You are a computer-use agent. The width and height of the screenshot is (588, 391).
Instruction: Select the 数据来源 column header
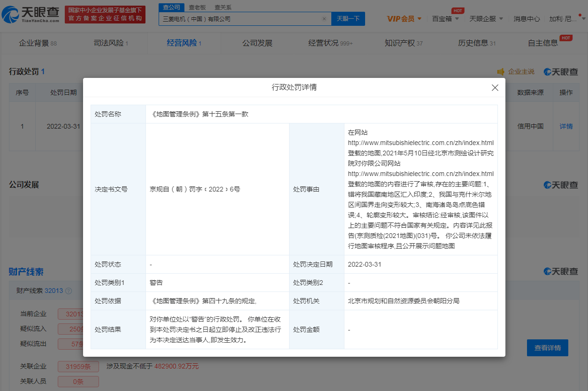530,92
